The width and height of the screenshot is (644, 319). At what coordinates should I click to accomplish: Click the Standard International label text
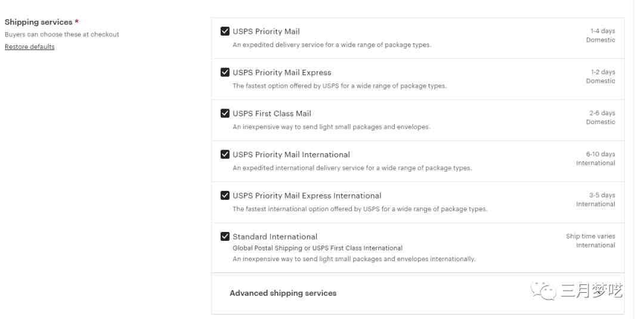(x=275, y=237)
